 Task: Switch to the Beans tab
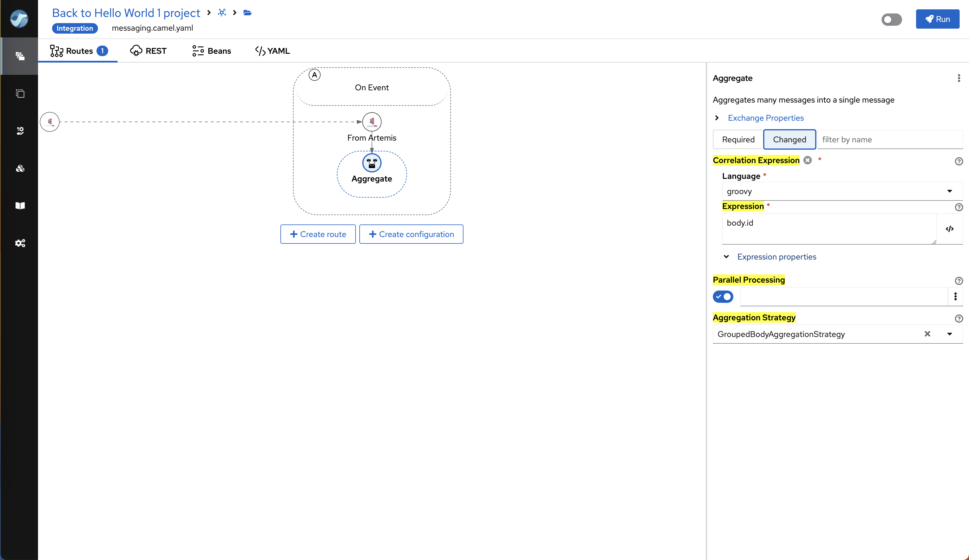pyautogui.click(x=211, y=51)
